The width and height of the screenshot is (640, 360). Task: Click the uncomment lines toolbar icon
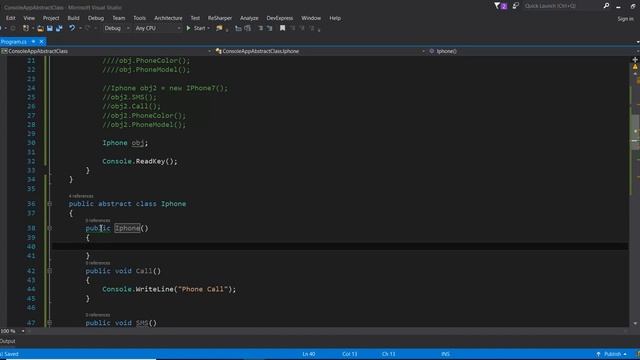coord(247,28)
